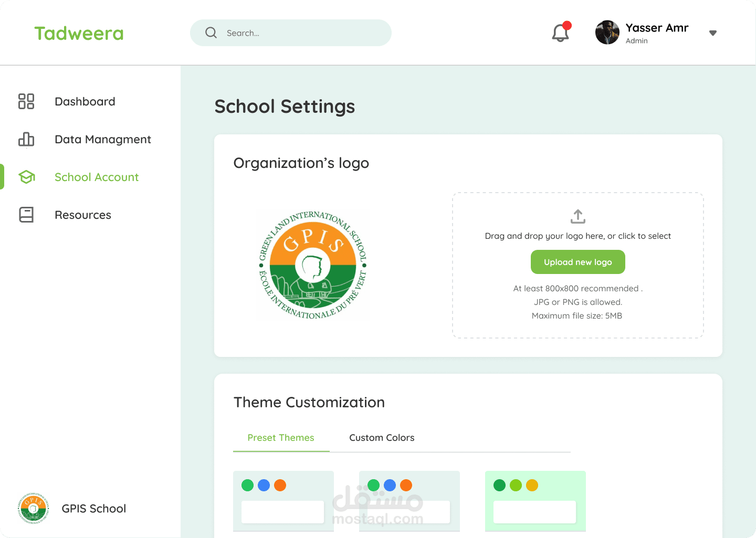
Task: Select the first preset theme card
Action: click(283, 501)
